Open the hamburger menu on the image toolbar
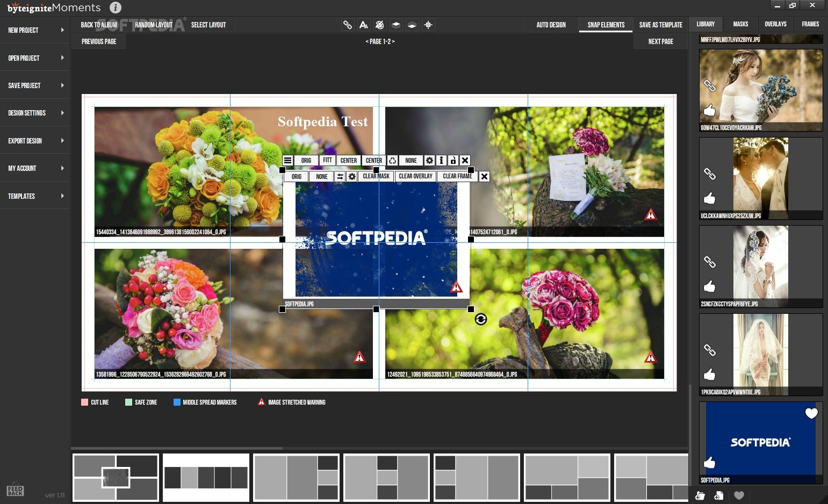 (x=288, y=160)
